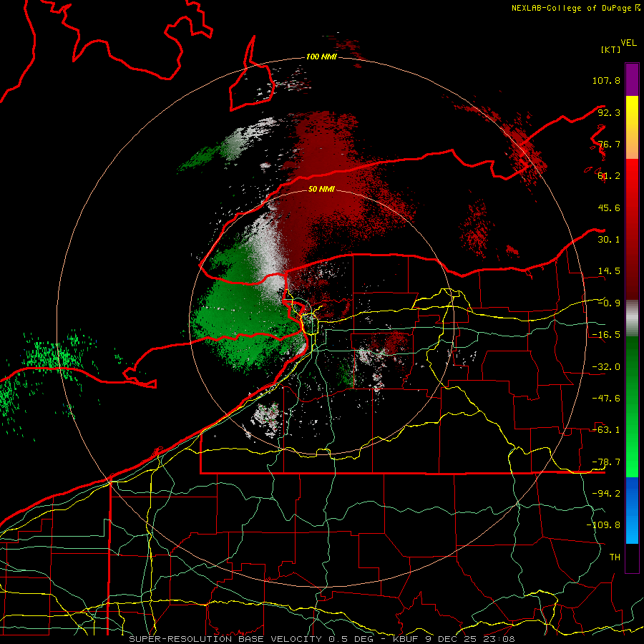Click the TH legend label
Image resolution: width=644 pixels, height=644 pixels.
(615, 557)
